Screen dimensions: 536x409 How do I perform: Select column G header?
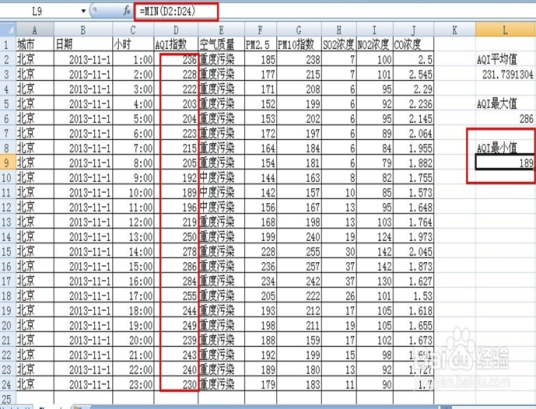(299, 30)
